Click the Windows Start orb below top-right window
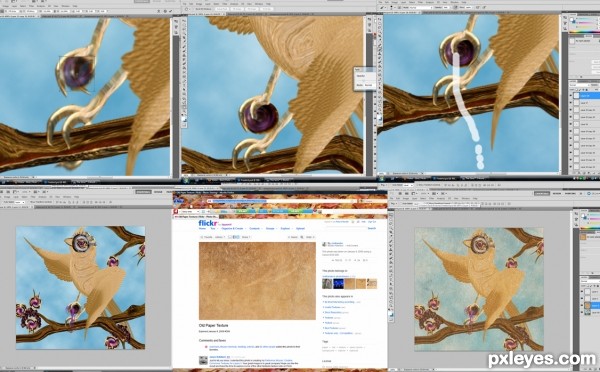 click(382, 178)
